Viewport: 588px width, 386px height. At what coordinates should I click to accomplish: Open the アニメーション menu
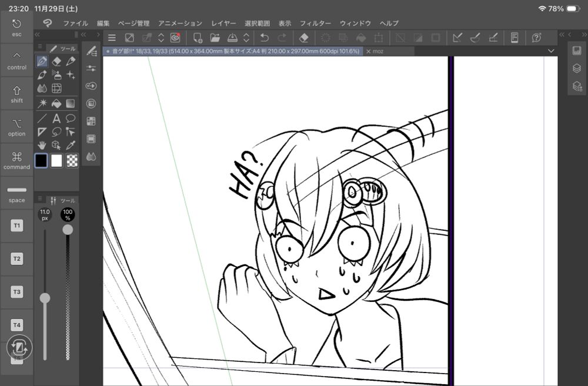tap(180, 24)
